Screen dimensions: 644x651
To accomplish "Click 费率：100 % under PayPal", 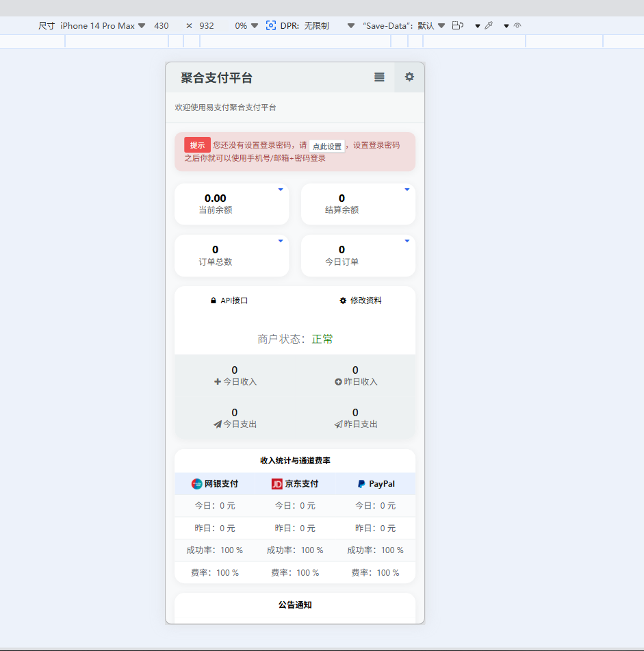I will [375, 572].
